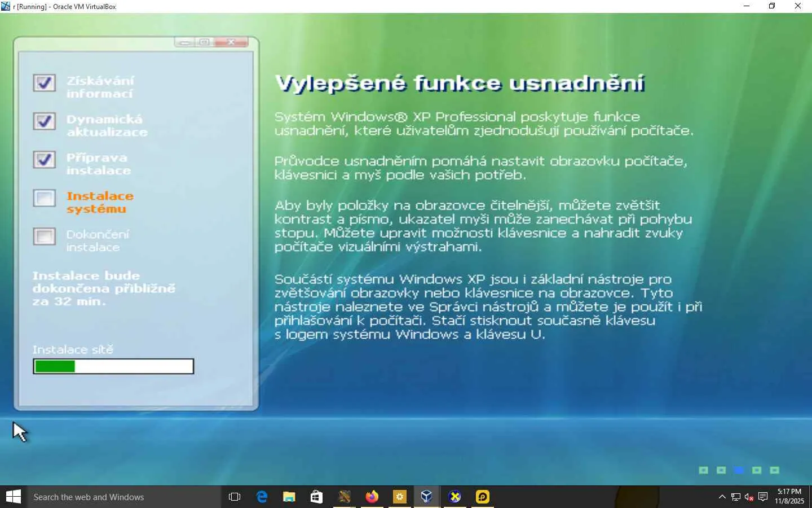Click the green Instalace sítě progress bar
812x508 pixels.
point(113,366)
